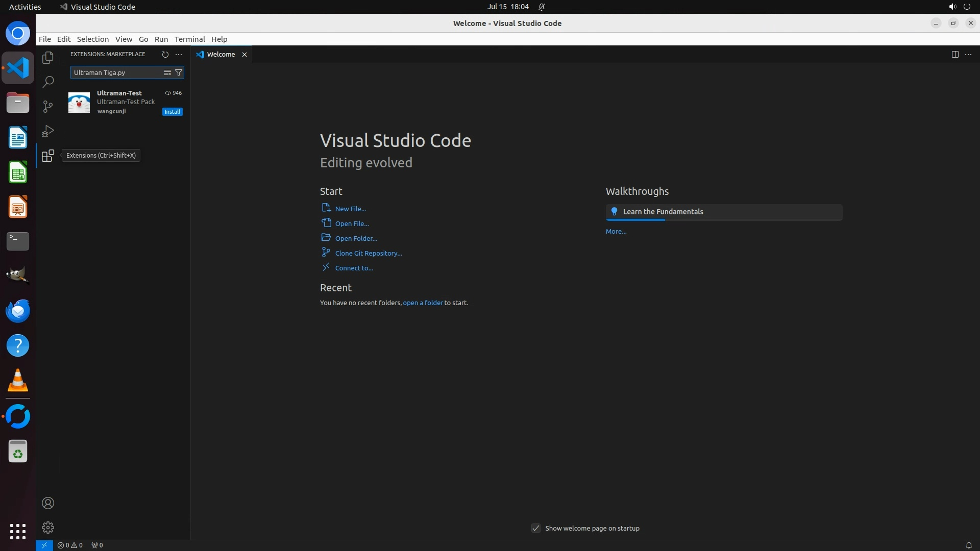The height and width of the screenshot is (551, 980).
Task: Open the Explorer view in activity bar
Action: tap(48, 58)
